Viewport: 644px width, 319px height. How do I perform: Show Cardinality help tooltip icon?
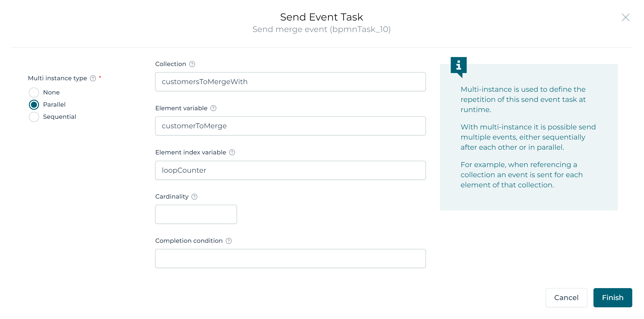tap(194, 197)
